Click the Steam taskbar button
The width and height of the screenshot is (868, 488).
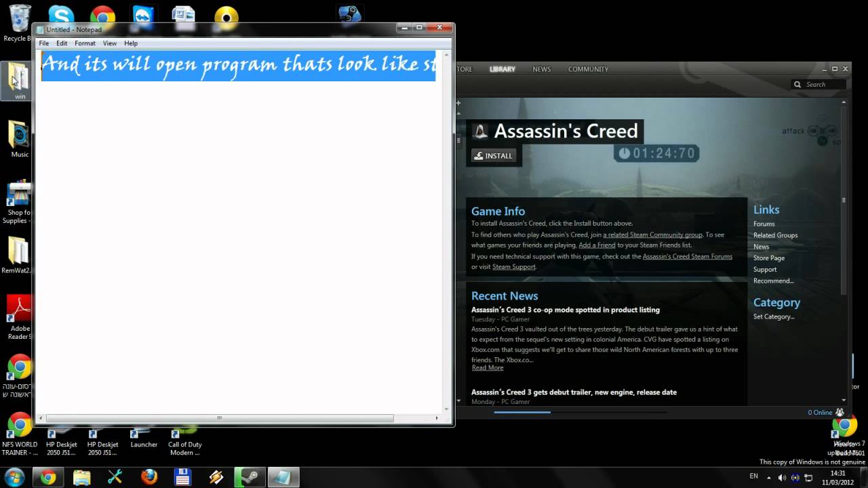pyautogui.click(x=249, y=477)
